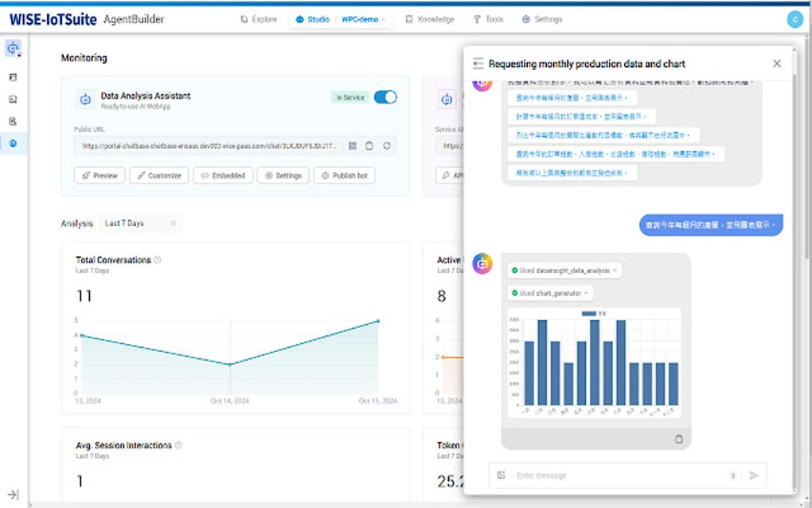Click the Preview button for Data Analysis Assistant
The image size is (812, 508).
pyautogui.click(x=99, y=175)
